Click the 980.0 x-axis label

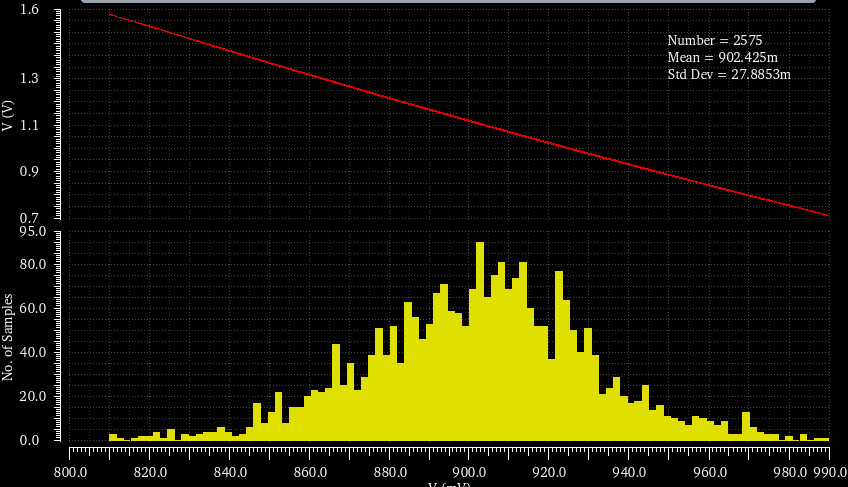(x=790, y=472)
